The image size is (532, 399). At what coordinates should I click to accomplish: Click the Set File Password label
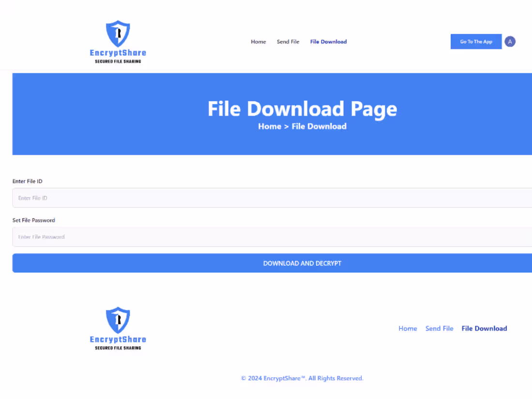pyautogui.click(x=34, y=220)
